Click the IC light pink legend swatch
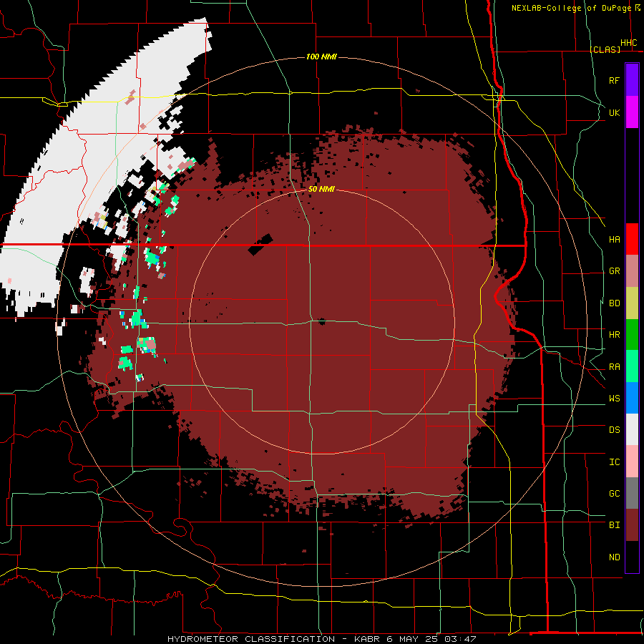 coord(632,462)
